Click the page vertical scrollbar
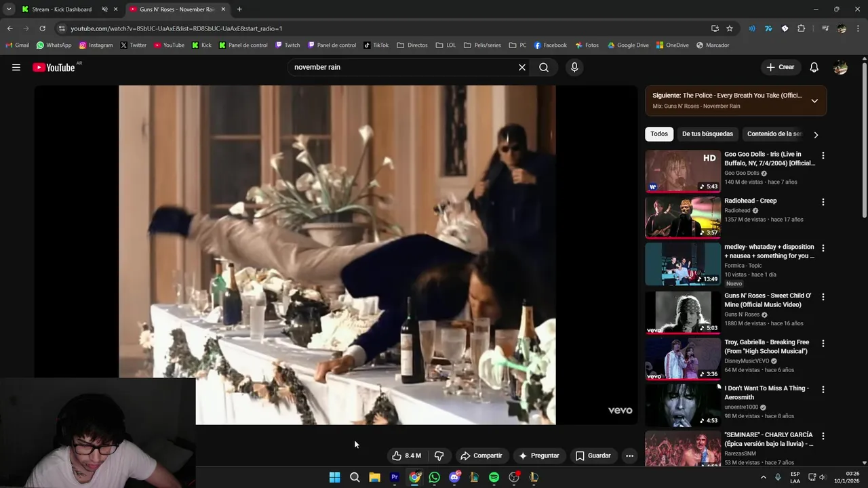 (865, 139)
